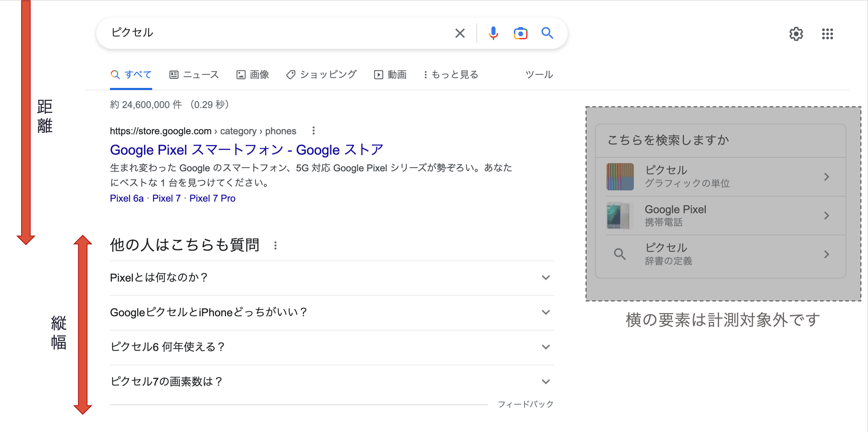Open the three-dot menu next to 他の人はこちらも質問
The image size is (868, 432).
tap(275, 245)
